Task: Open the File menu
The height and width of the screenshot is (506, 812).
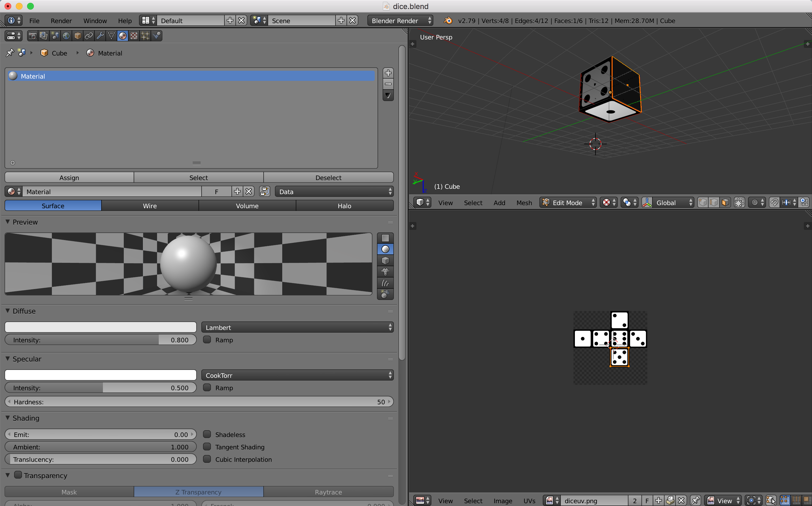Action: [34, 21]
